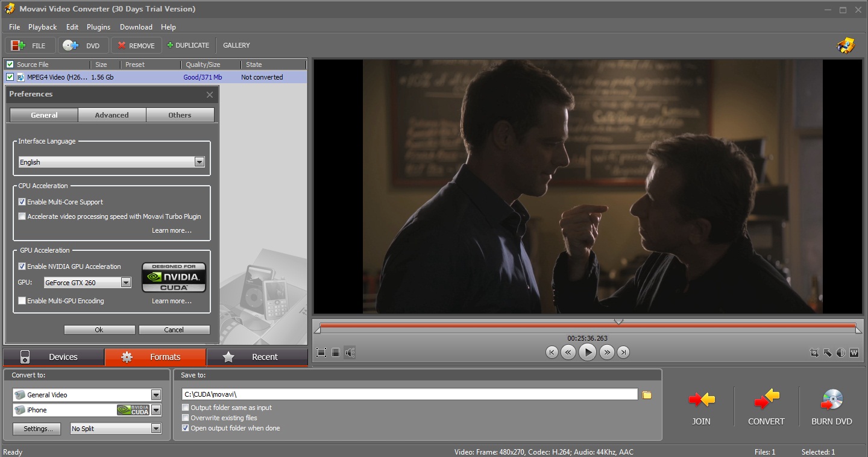This screenshot has height=457, width=868.
Task: Click the Cancel button in Preferences
Action: 174,330
